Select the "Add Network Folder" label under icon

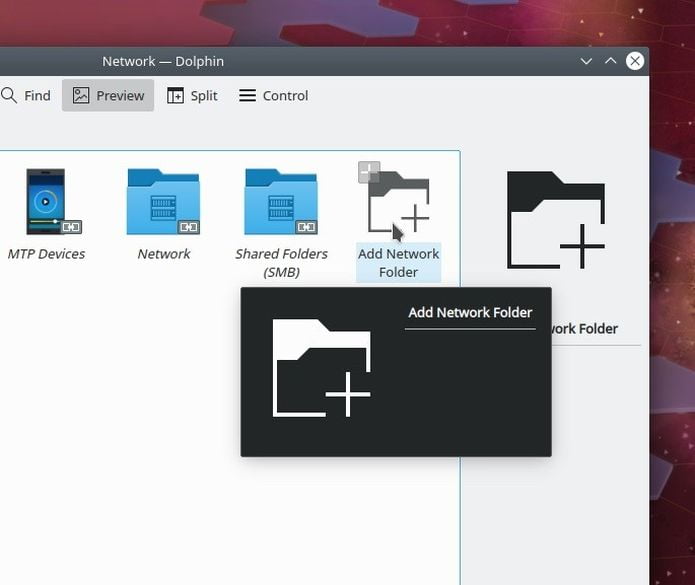point(398,262)
